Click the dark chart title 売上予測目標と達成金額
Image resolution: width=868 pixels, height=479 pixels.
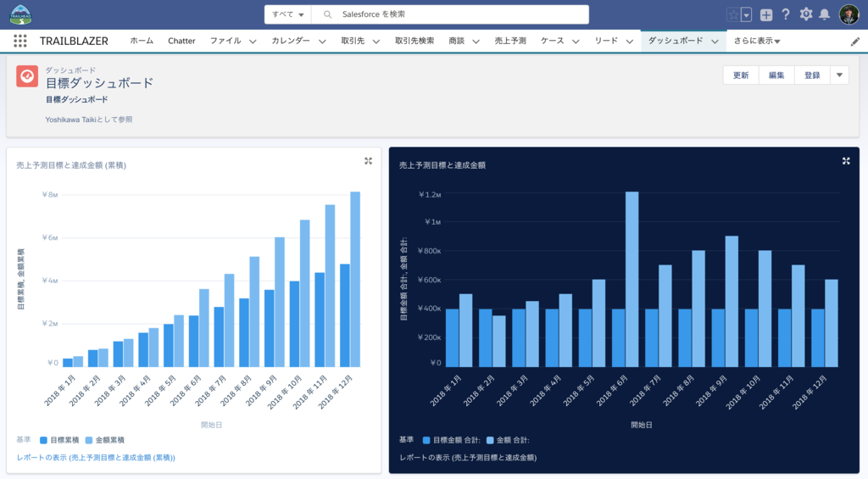point(442,165)
